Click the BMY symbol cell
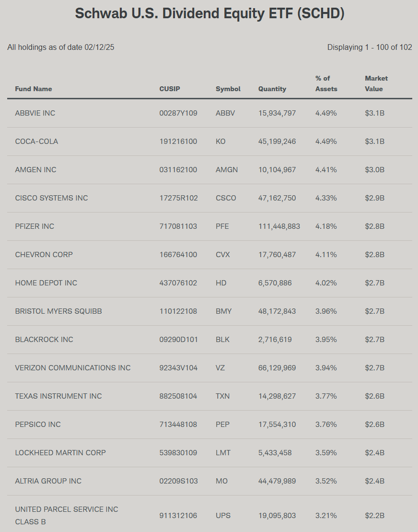 click(223, 311)
